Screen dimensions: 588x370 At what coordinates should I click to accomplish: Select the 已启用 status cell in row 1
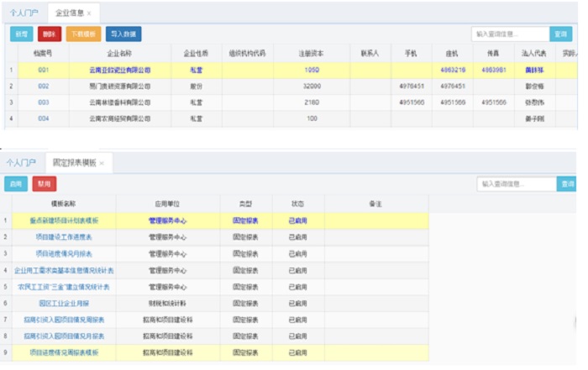point(297,221)
